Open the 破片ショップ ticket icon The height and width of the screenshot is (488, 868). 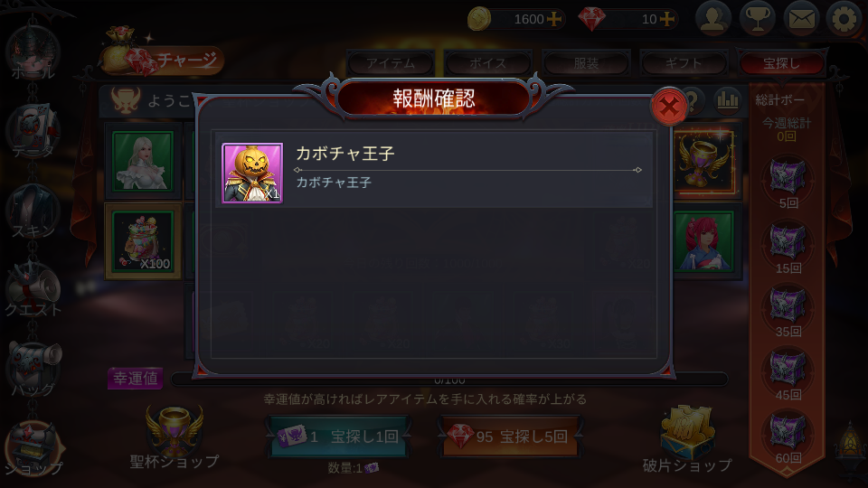687,439
